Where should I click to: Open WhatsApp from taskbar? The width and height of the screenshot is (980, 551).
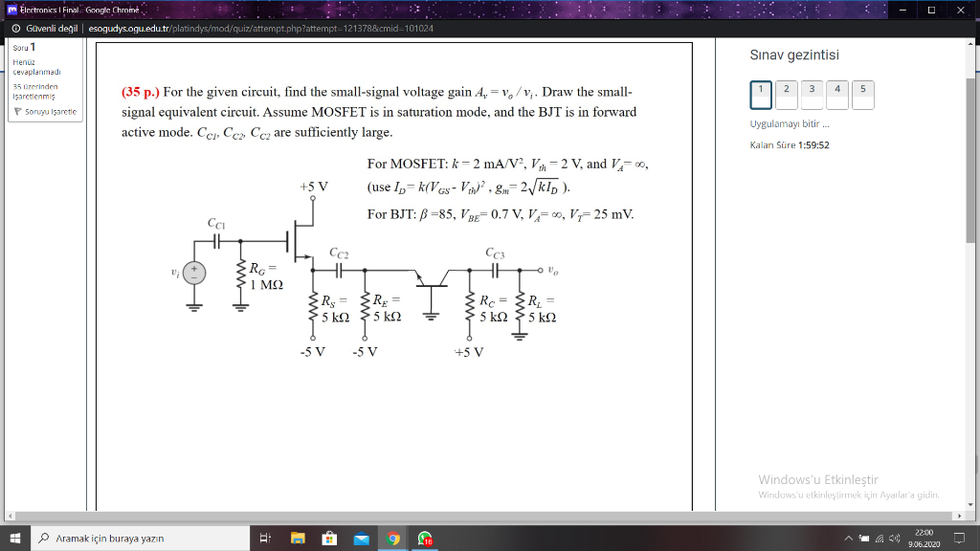click(x=425, y=538)
